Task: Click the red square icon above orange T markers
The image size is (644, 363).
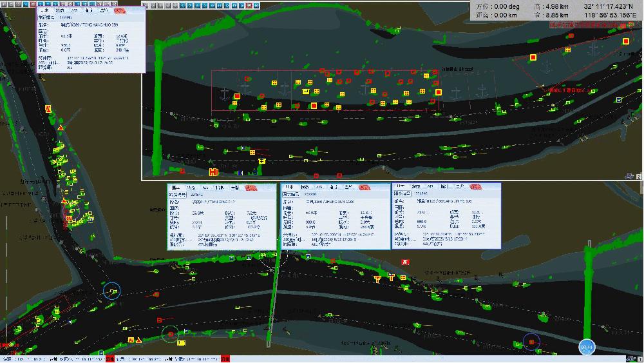Action: click(x=405, y=262)
